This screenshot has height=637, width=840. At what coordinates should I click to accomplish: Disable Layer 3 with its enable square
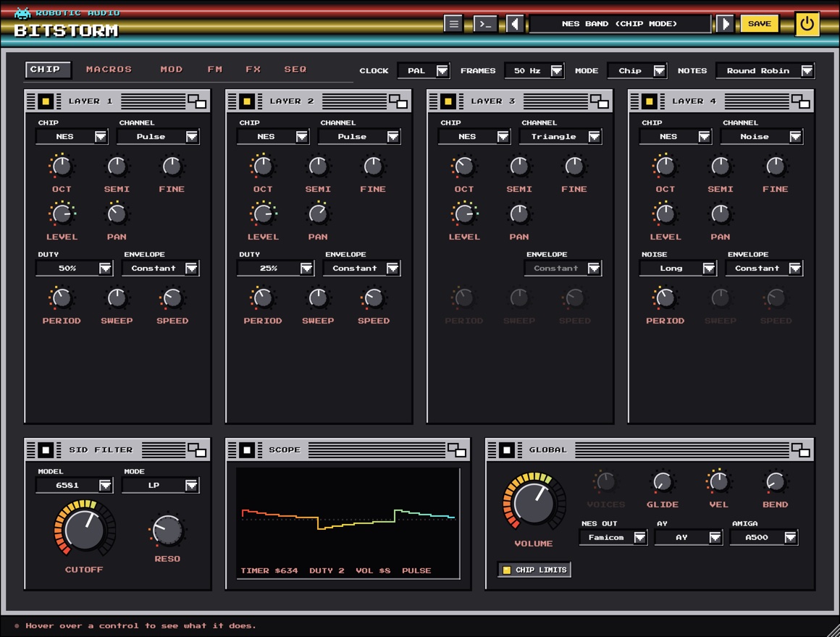click(x=448, y=101)
